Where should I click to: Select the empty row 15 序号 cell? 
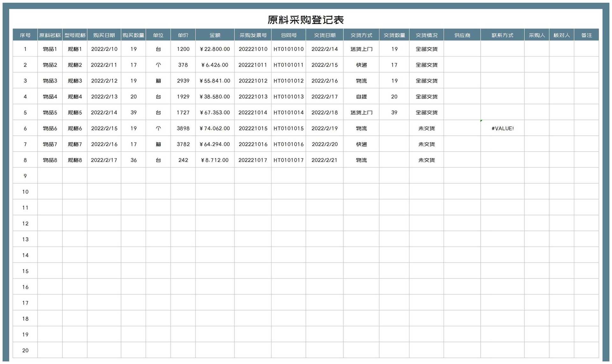[25, 271]
